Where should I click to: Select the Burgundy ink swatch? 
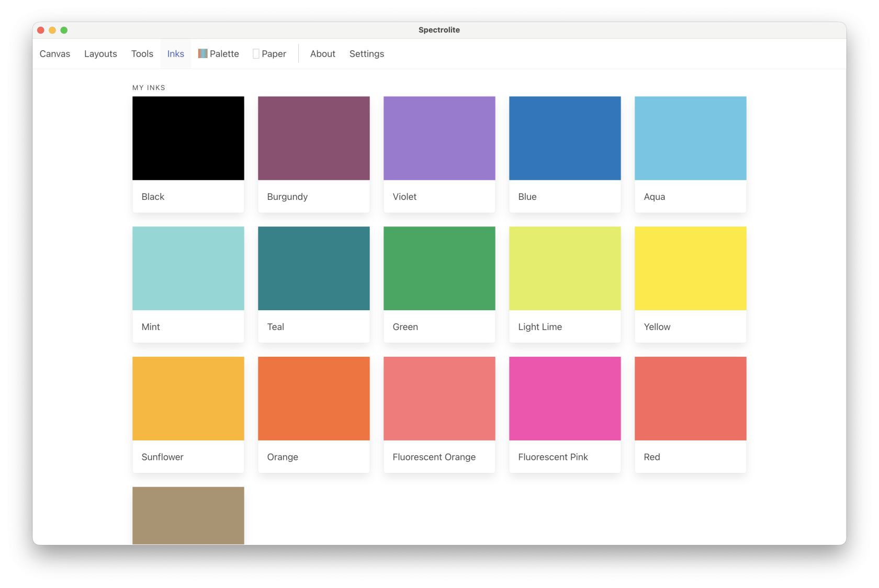point(314,138)
